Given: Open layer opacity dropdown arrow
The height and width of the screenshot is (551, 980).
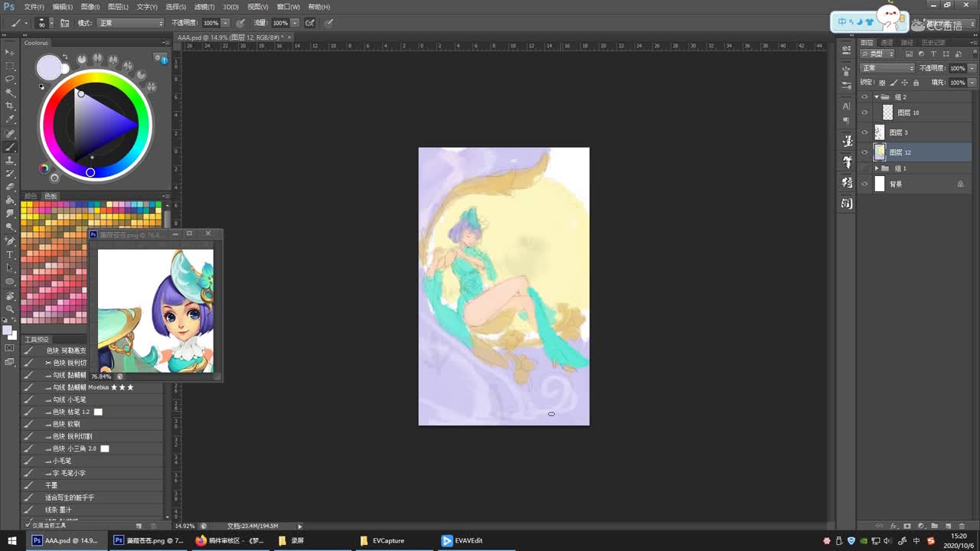Looking at the screenshot, I should click(x=972, y=68).
